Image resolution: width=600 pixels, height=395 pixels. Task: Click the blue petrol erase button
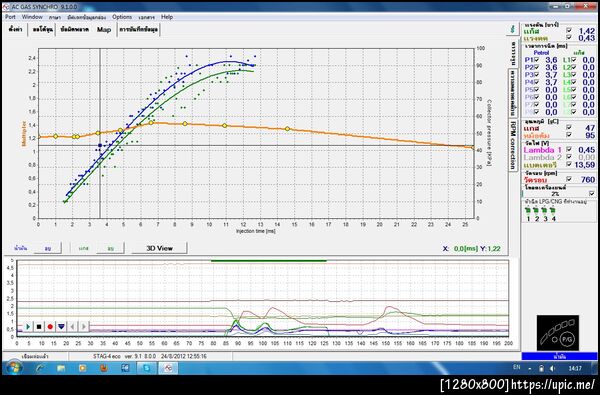coord(48,248)
